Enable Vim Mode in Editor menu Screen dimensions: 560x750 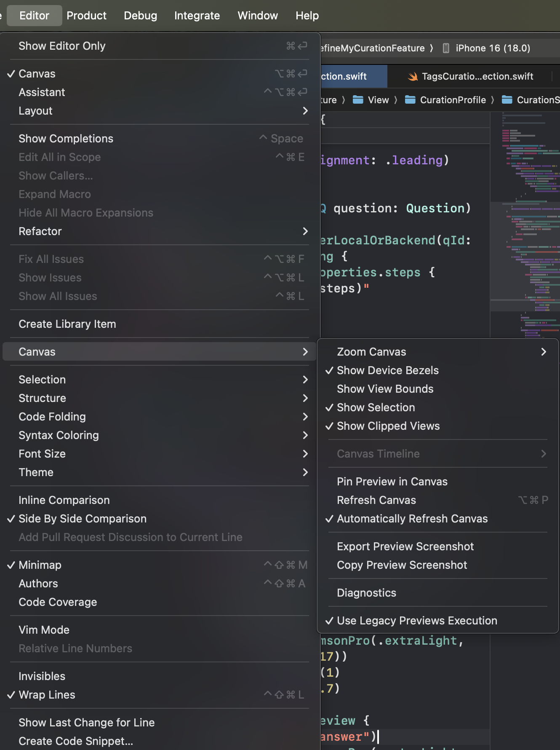click(x=44, y=630)
